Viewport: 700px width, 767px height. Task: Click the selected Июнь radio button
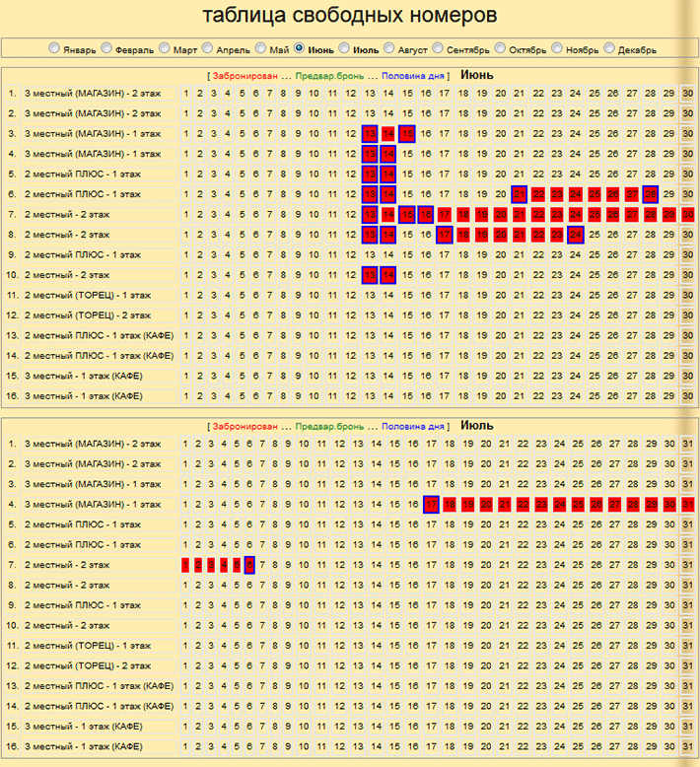pos(300,48)
